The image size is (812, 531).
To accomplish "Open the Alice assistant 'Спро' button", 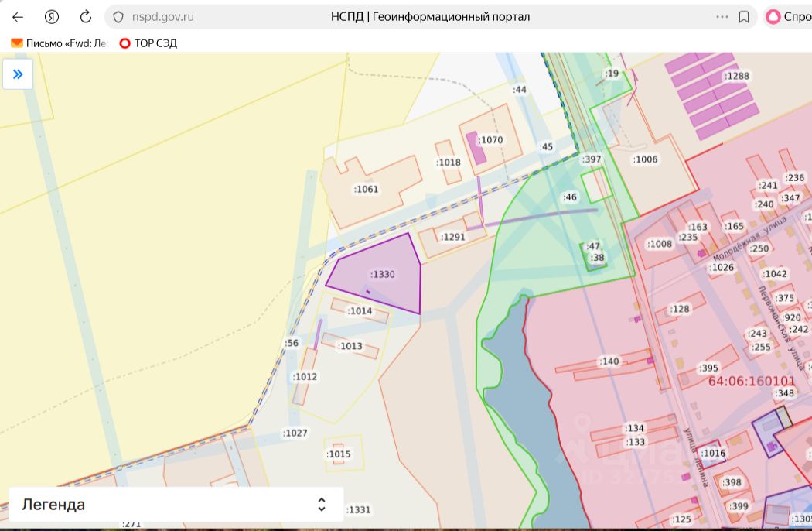I will [x=789, y=17].
